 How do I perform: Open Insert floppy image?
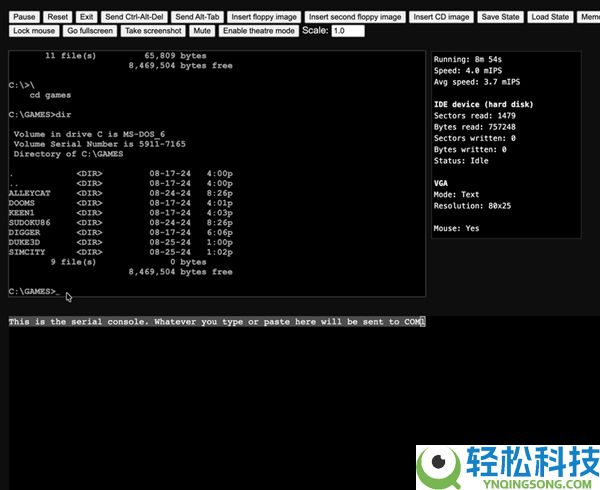pyautogui.click(x=262, y=17)
